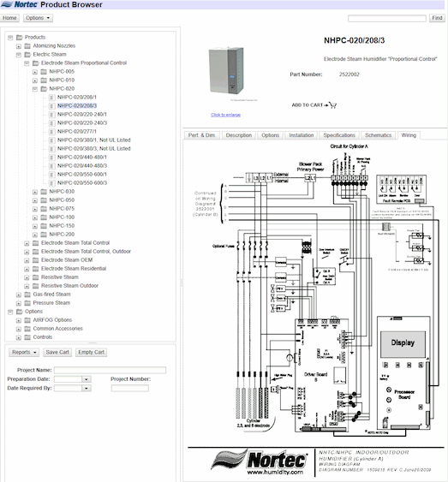
Task: Click the Project Name input field
Action: coord(111,370)
